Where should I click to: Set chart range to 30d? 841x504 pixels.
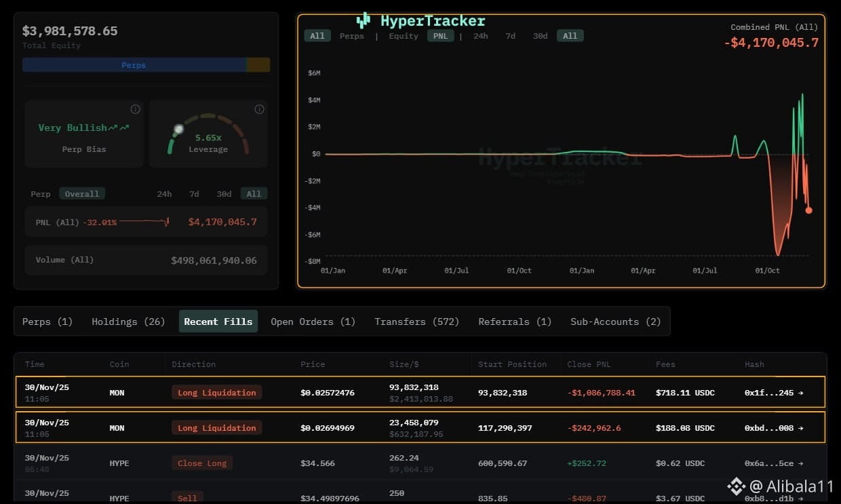click(x=540, y=36)
